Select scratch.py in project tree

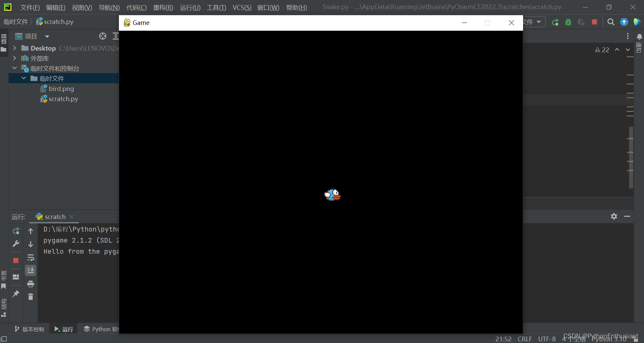pyautogui.click(x=63, y=99)
